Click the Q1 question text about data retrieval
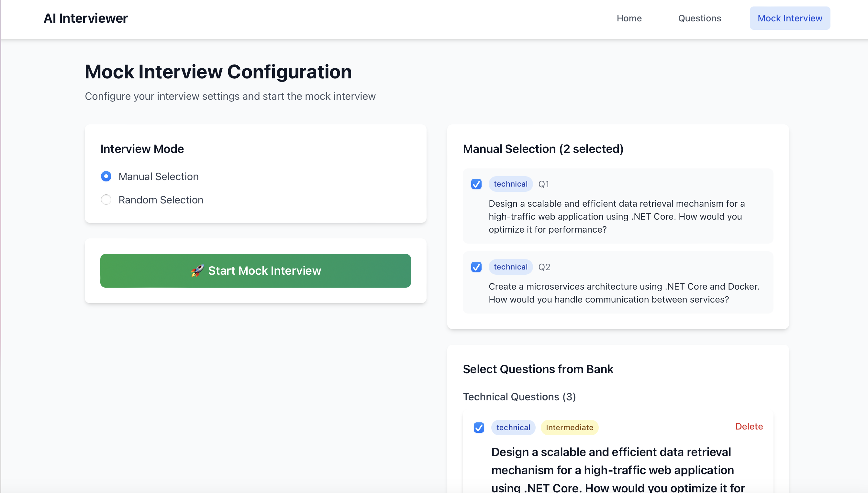The height and width of the screenshot is (493, 868). 616,216
